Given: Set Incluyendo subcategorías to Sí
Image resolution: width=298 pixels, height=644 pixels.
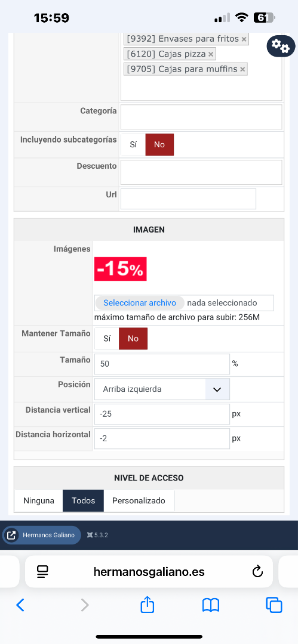Looking at the screenshot, I should coord(133,144).
